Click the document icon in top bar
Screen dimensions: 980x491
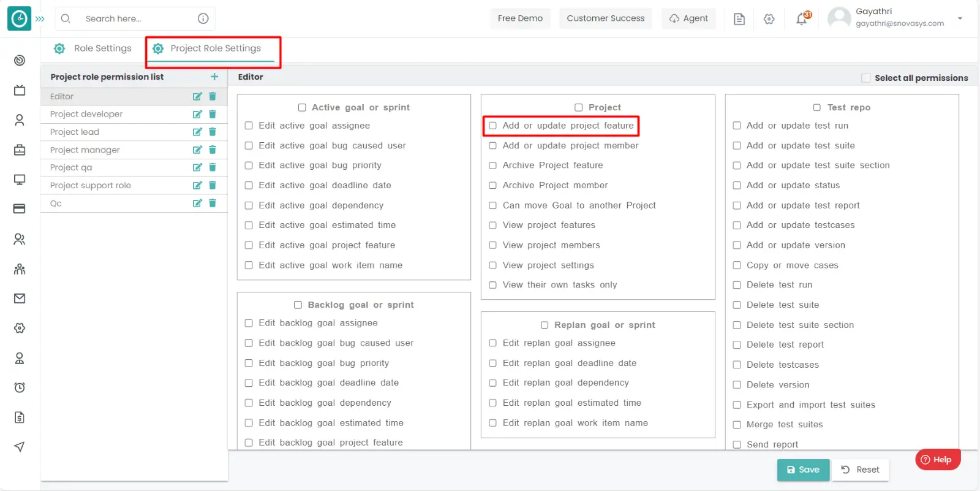click(739, 19)
